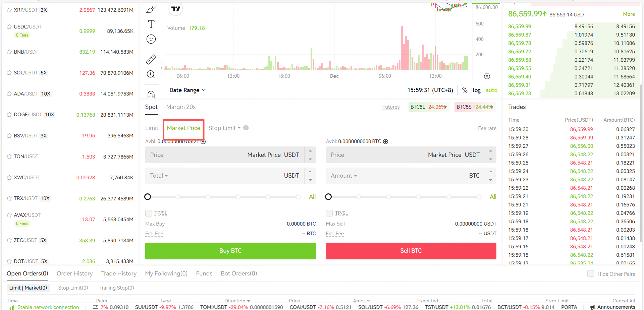Click the zoom in magnifier tool

[151, 74]
